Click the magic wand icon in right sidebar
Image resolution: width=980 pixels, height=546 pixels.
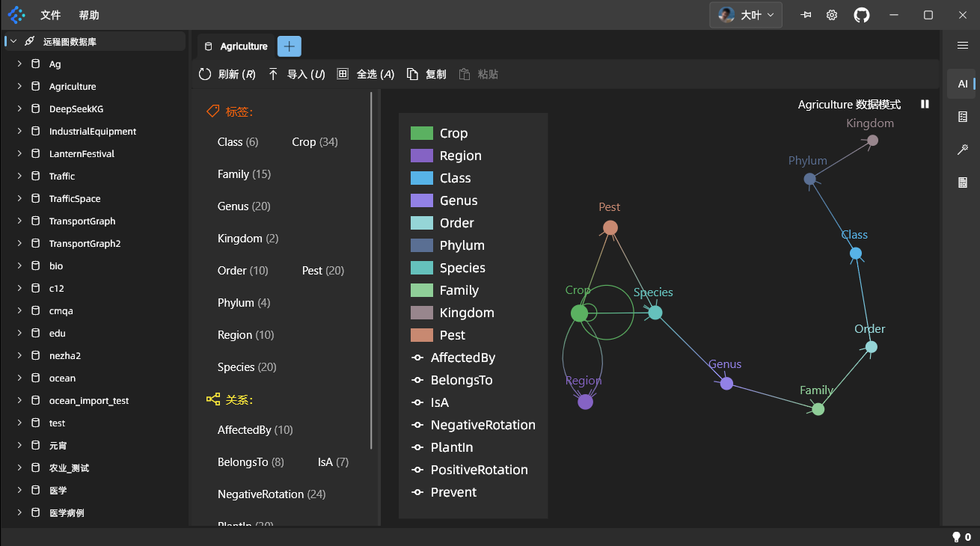tap(963, 150)
